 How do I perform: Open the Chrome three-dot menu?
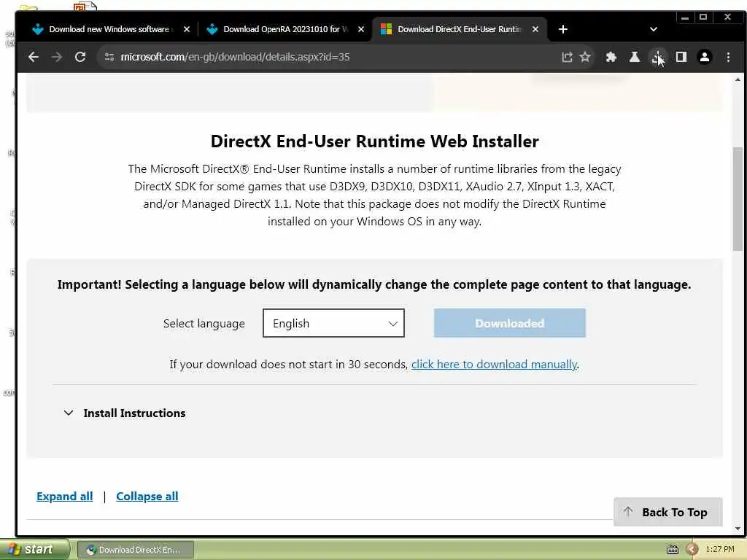[728, 57]
